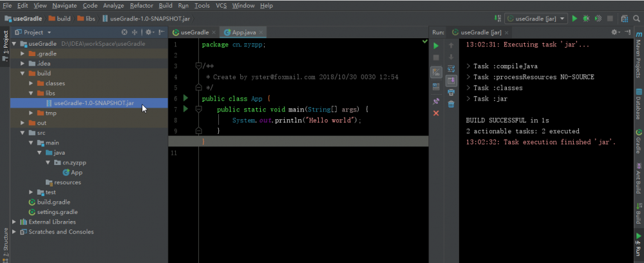
Task: Open the Navigate menu
Action: [64, 6]
